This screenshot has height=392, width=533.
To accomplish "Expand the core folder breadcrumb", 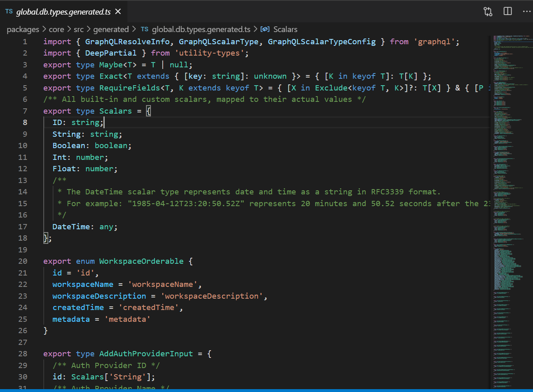I will click(x=56, y=29).
